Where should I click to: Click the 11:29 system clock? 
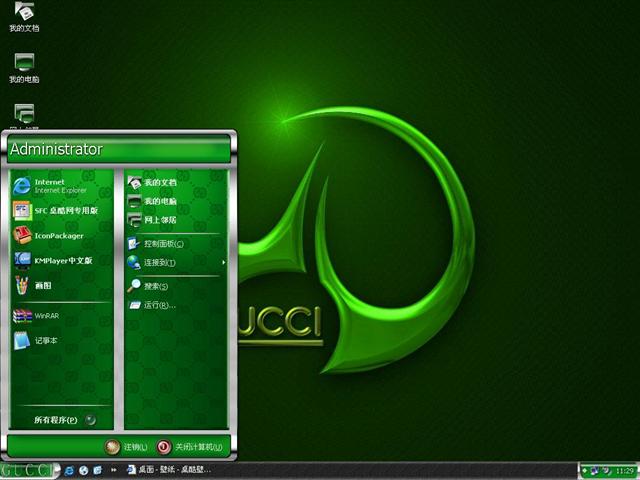pyautogui.click(x=624, y=471)
